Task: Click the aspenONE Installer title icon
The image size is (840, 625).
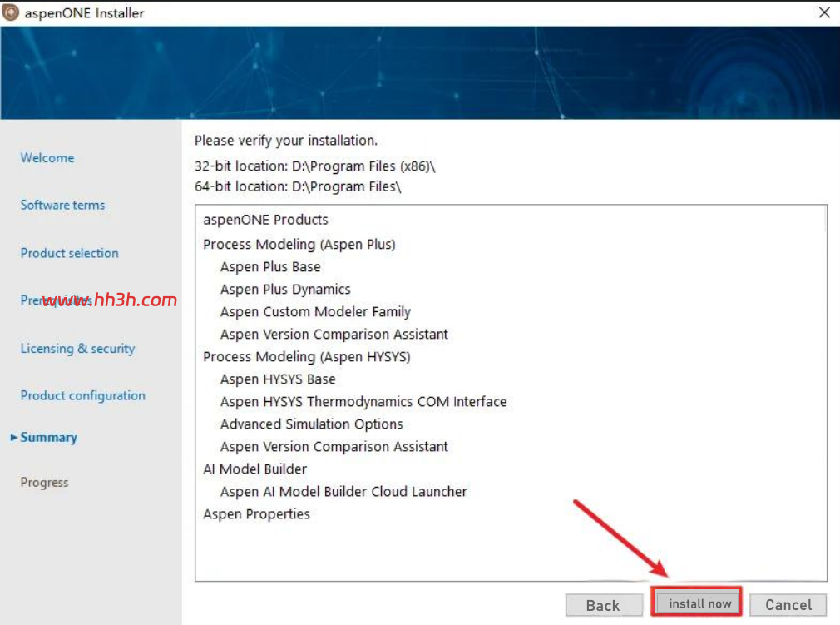Action: 11,12
